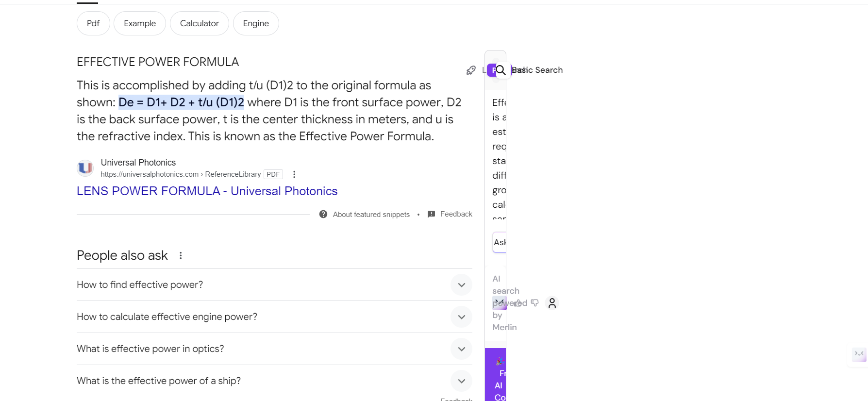868x401 pixels.
Task: Select the Example filter chip
Action: 140,23
